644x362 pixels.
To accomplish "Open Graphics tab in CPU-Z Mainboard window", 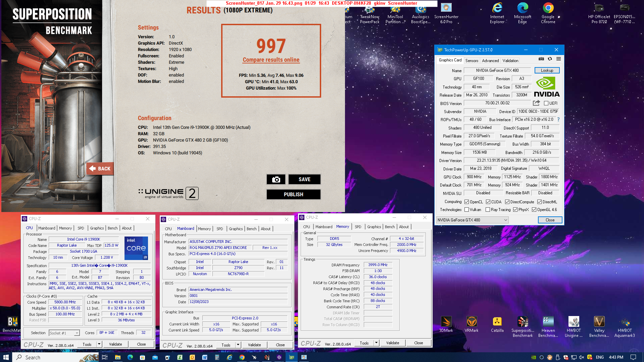I will (x=236, y=229).
